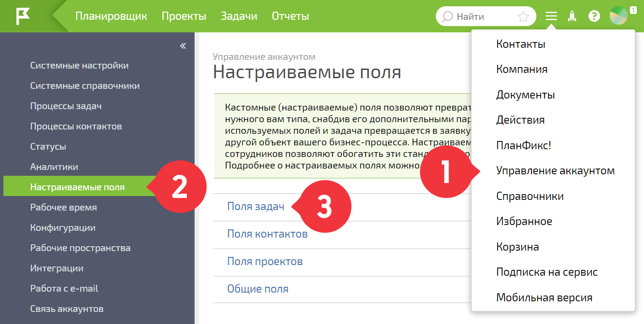Open the hamburger main menu icon
This screenshot has height=324, width=644.
pos(551,16)
